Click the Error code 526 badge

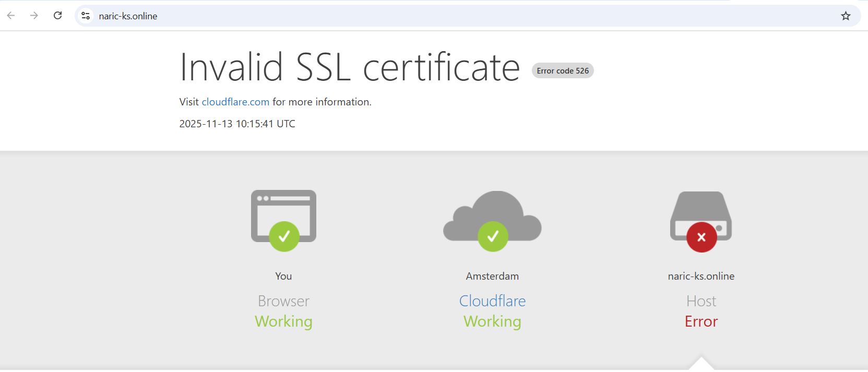coord(562,71)
